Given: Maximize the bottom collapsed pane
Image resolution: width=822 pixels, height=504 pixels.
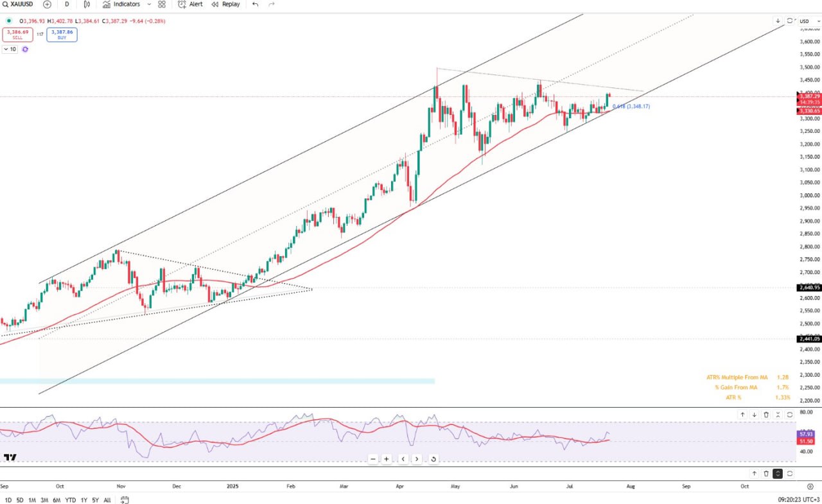Looking at the screenshot, I should click(x=790, y=473).
